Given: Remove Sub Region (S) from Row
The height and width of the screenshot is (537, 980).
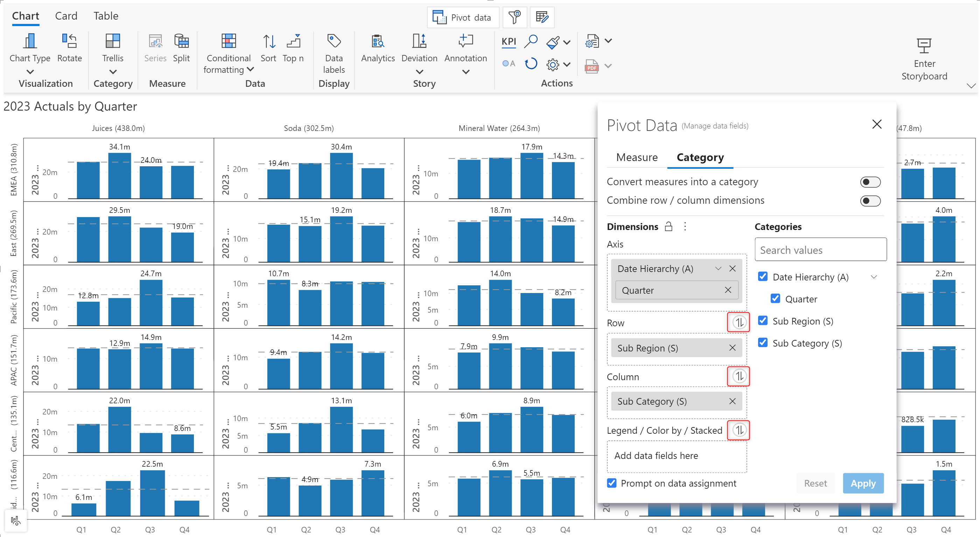Looking at the screenshot, I should pyautogui.click(x=732, y=348).
